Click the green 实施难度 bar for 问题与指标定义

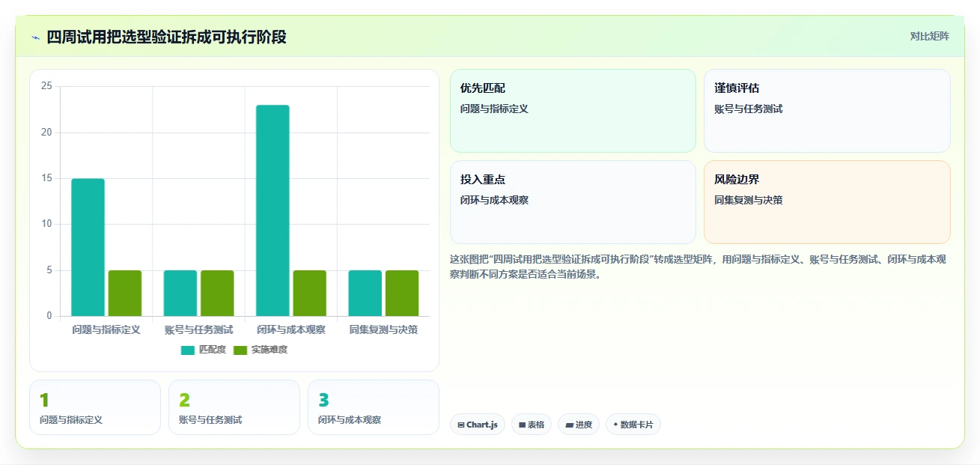[x=125, y=293]
